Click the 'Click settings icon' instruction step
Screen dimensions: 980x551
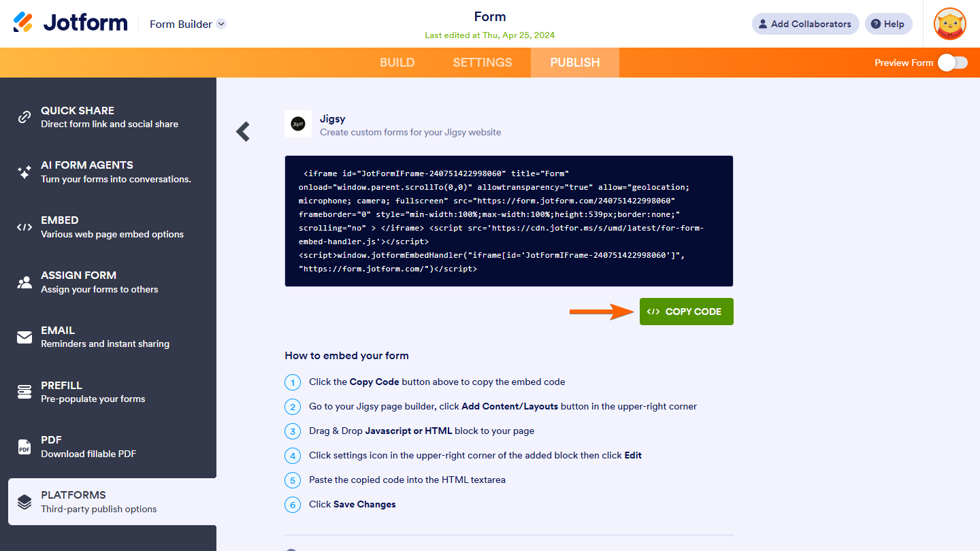[x=475, y=455]
